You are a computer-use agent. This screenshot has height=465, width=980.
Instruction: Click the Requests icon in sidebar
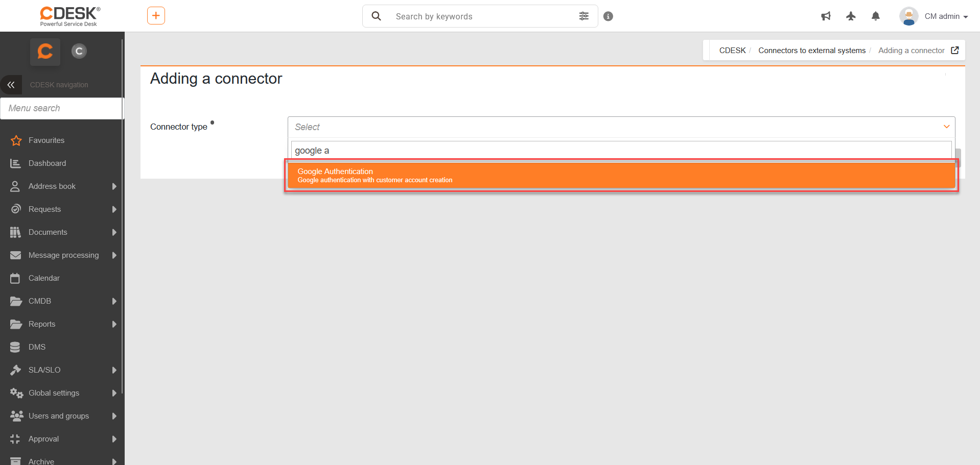tap(16, 209)
